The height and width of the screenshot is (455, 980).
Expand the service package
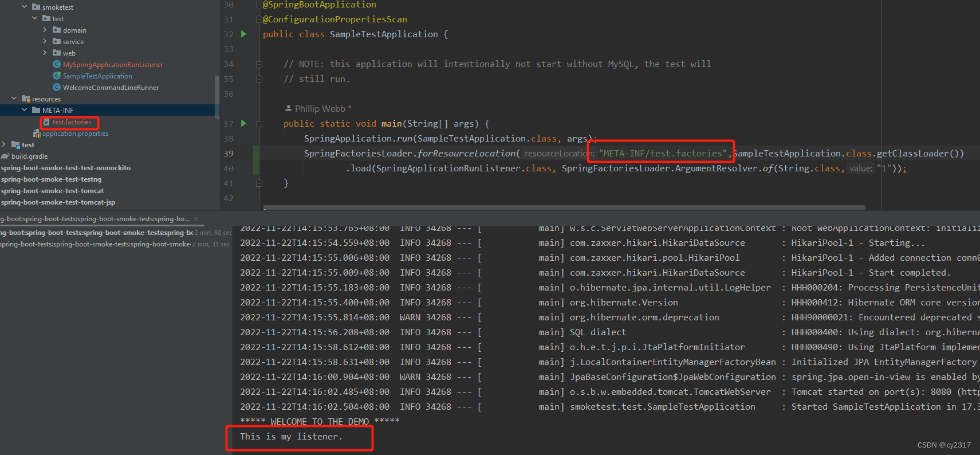point(45,41)
